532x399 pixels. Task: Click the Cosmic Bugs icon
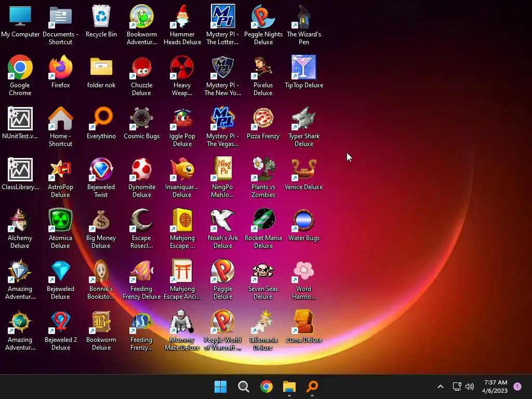pos(141,118)
